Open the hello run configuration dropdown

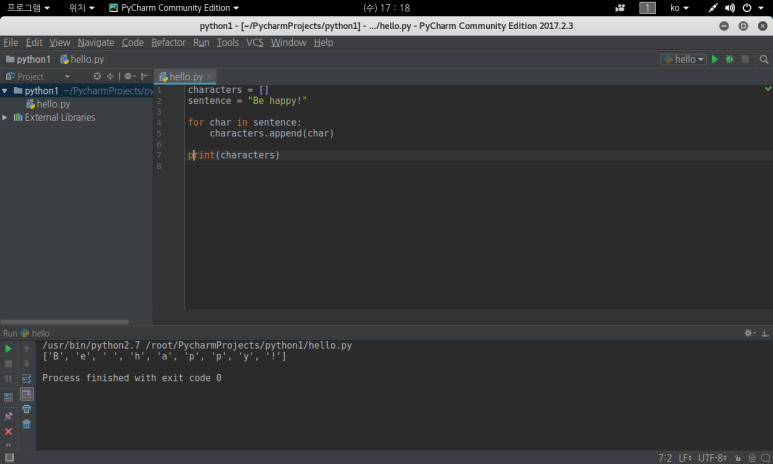(683, 59)
